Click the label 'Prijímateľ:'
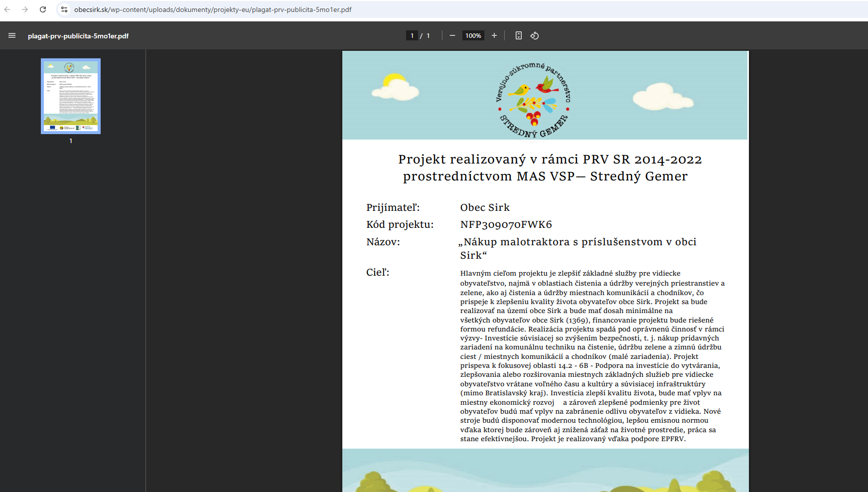This screenshot has height=492, width=868. [x=393, y=207]
